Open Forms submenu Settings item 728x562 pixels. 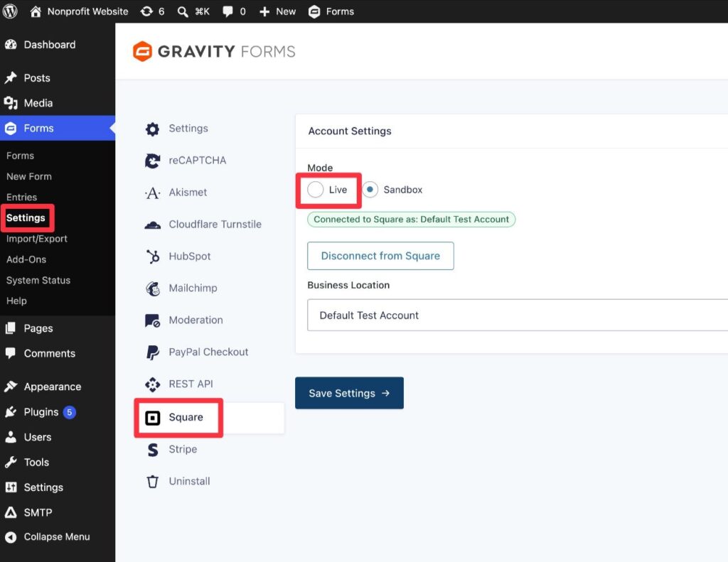pyautogui.click(x=26, y=217)
